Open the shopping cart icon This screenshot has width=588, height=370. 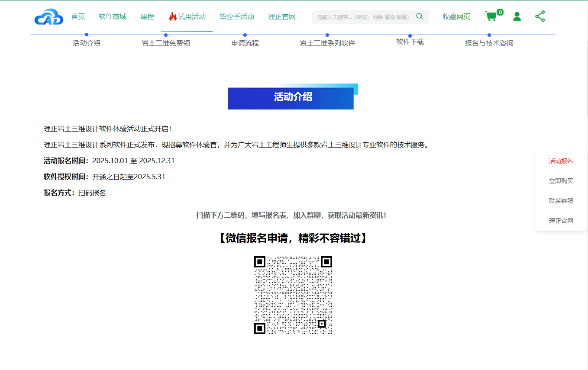tap(491, 16)
